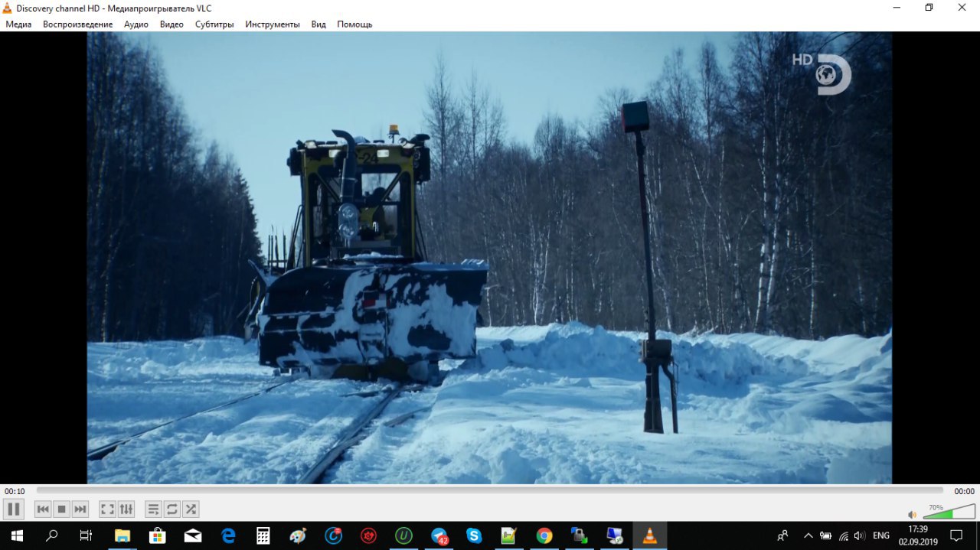Toggle loop repeat mode

(172, 509)
